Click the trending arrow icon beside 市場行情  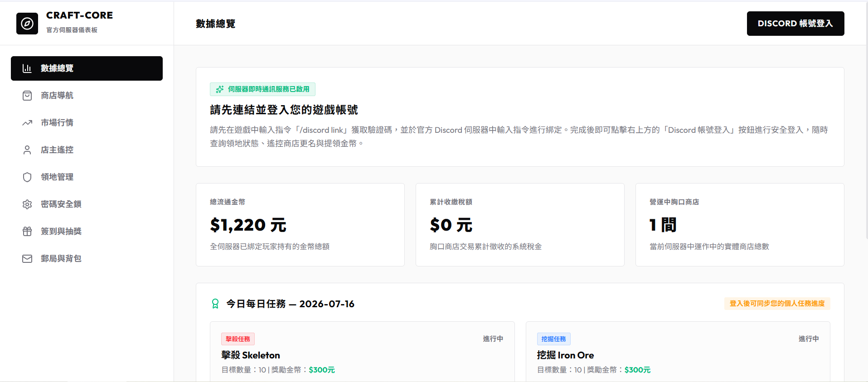27,123
